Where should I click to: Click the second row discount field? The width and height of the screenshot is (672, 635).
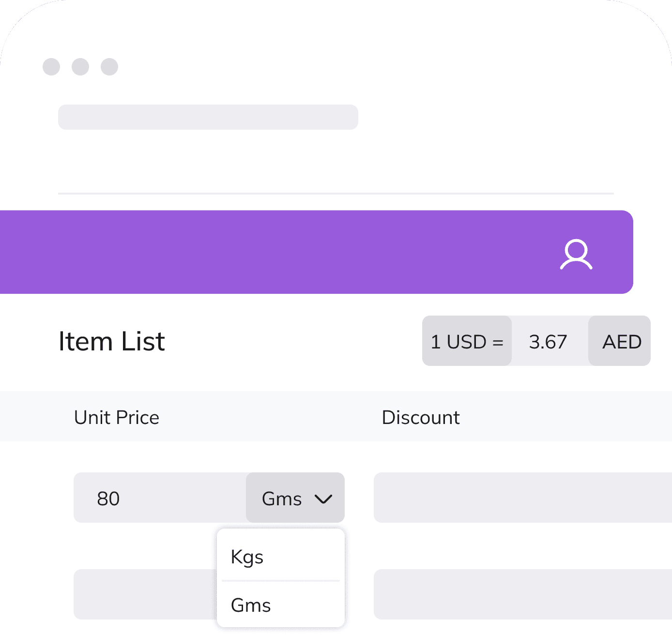pos(522,594)
